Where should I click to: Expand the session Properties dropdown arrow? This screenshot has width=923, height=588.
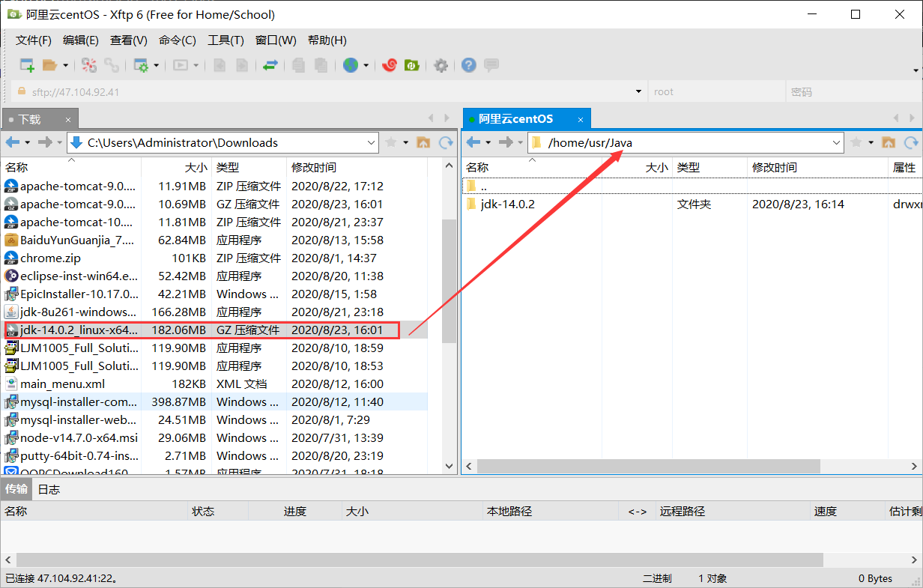157,65
